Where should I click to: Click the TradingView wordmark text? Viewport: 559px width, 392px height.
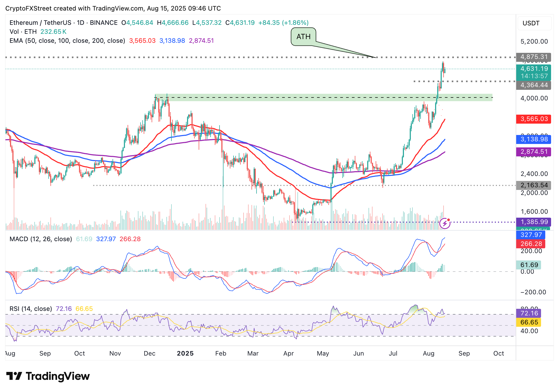tap(58, 376)
